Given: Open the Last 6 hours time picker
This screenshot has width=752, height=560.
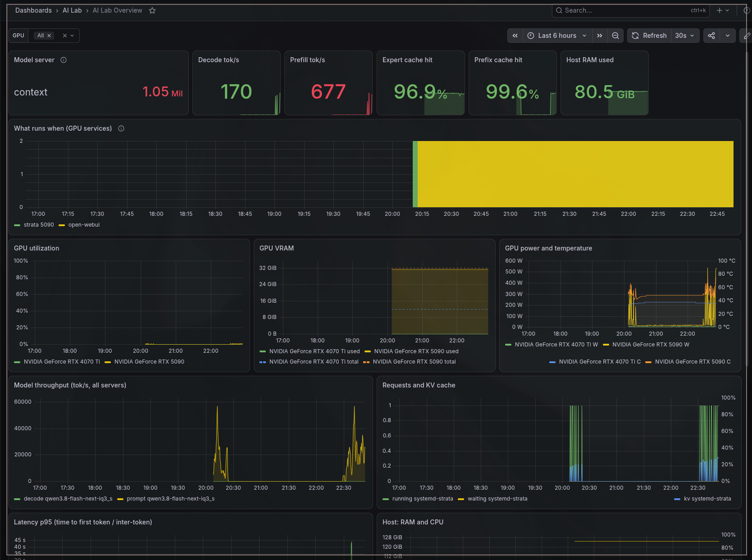Looking at the screenshot, I should [x=557, y=36].
